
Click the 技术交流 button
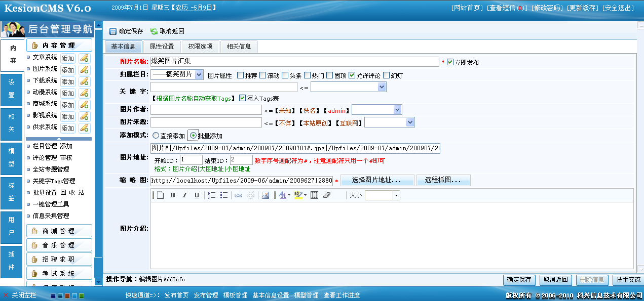click(628, 280)
